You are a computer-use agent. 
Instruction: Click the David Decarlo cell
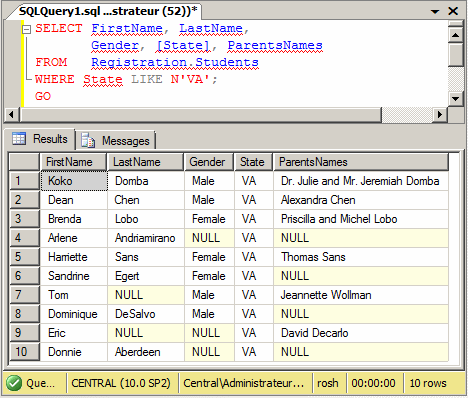click(x=361, y=333)
